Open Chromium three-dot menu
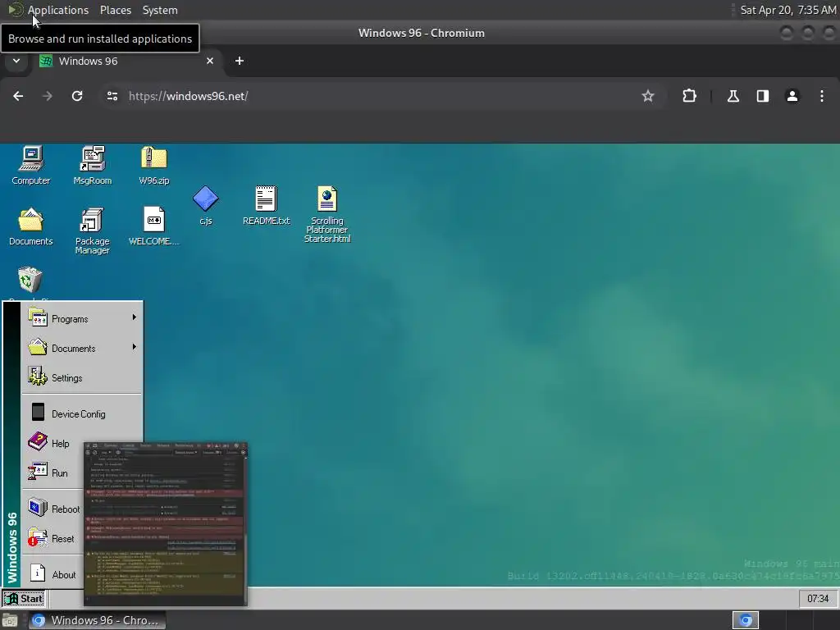840x630 pixels. [x=821, y=96]
